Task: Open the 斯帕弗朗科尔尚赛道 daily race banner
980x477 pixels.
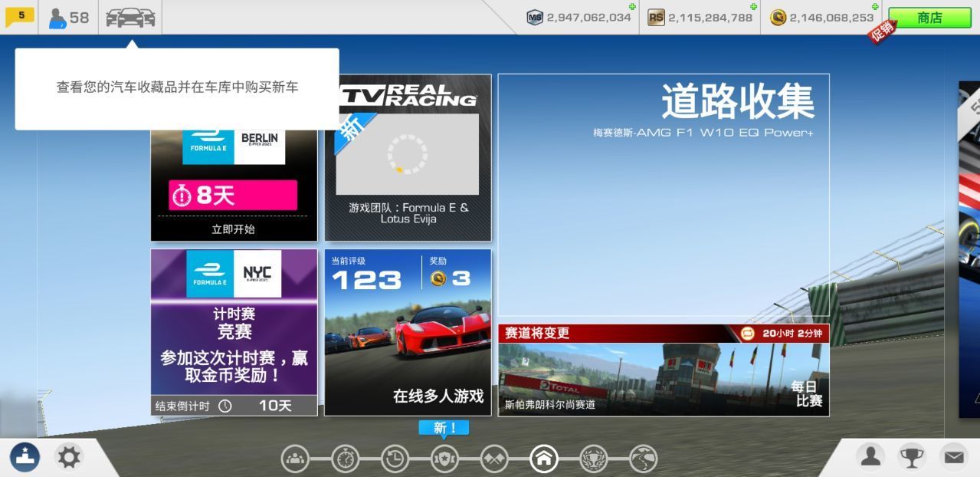Action: point(662,376)
